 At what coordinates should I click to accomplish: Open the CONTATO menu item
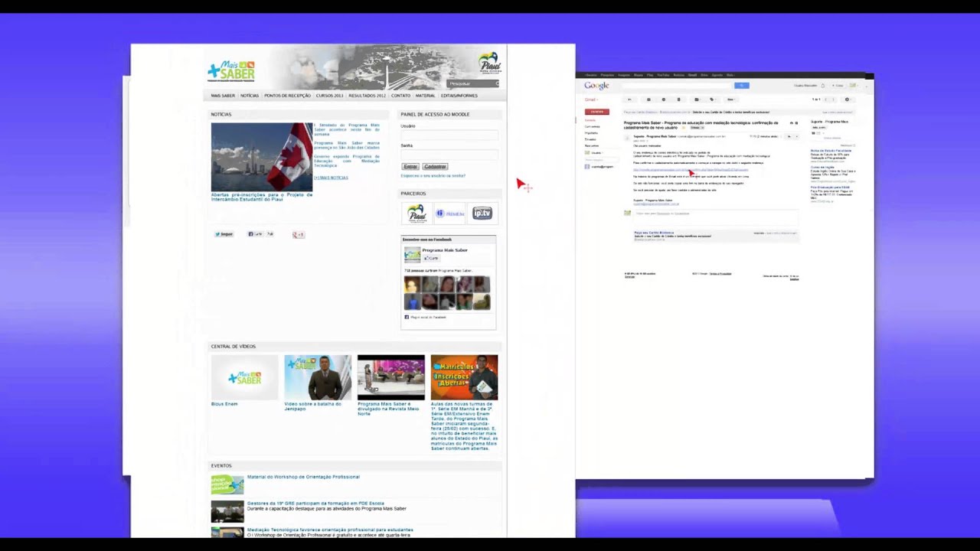coord(400,96)
